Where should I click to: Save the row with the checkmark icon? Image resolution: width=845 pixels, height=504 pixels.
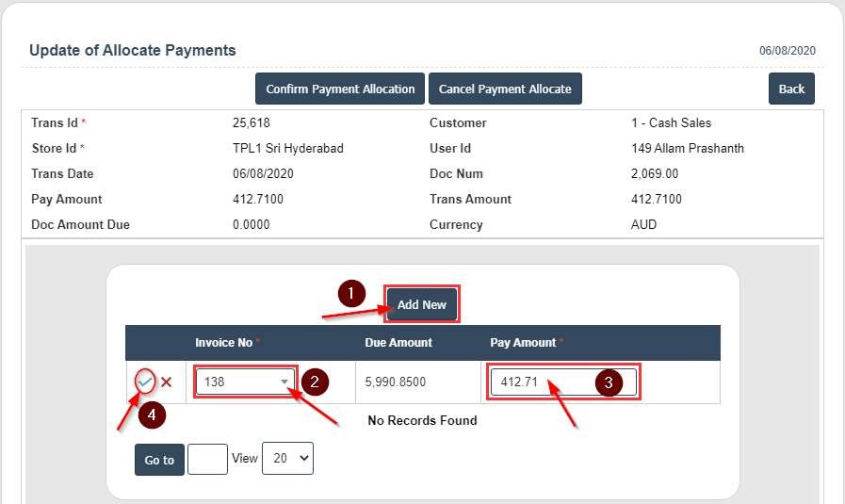click(144, 382)
